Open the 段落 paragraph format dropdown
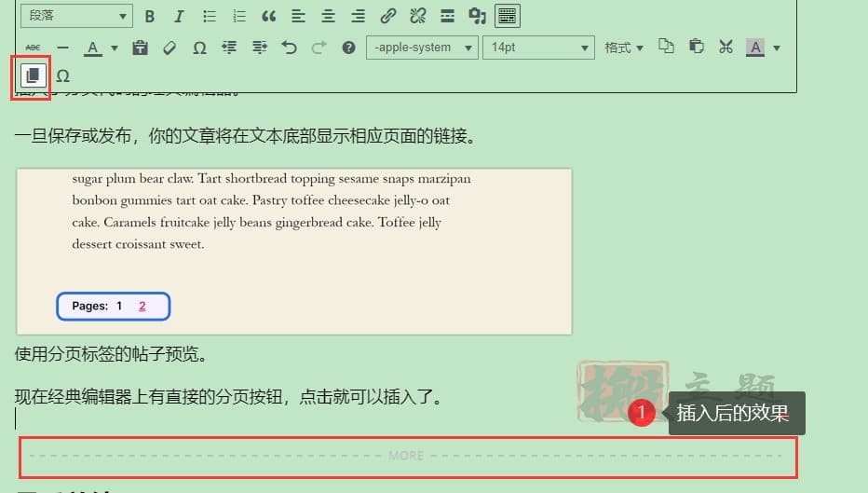Image resolution: width=868 pixels, height=493 pixels. (76, 16)
